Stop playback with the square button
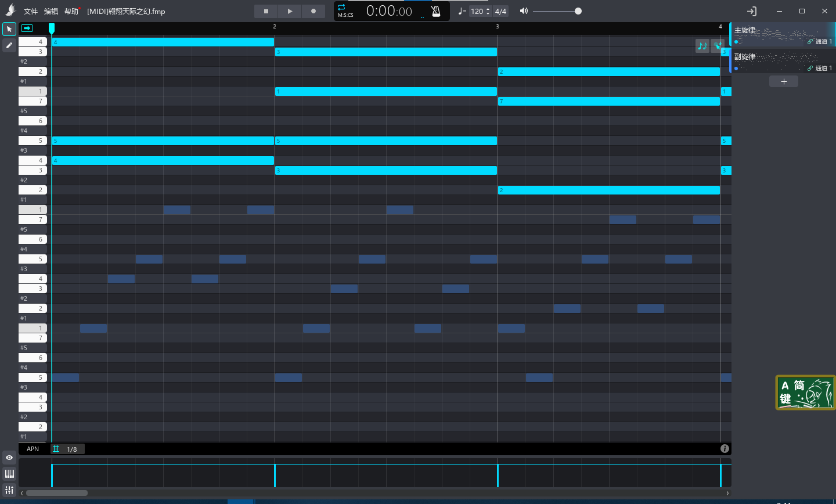The height and width of the screenshot is (504, 836). point(266,11)
